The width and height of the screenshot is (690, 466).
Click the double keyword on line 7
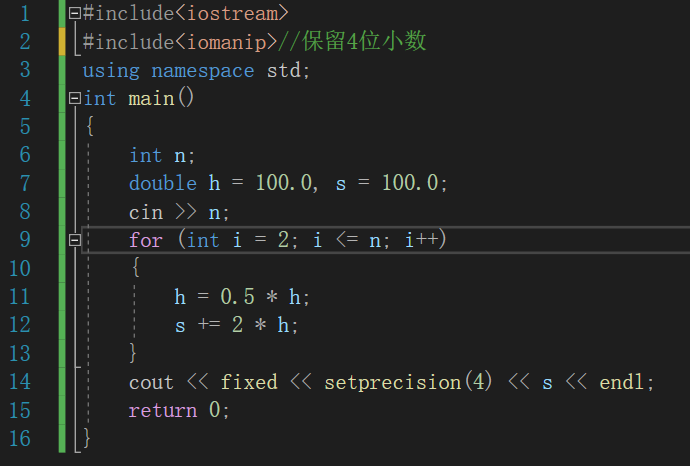point(162,183)
